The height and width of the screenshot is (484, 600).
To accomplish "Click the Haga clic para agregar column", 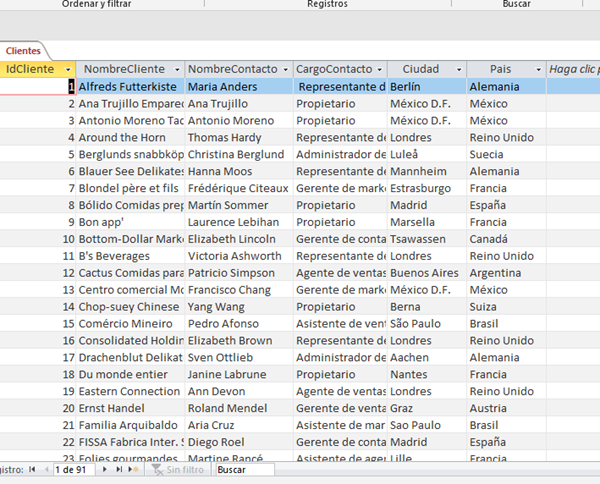I will coord(573,69).
